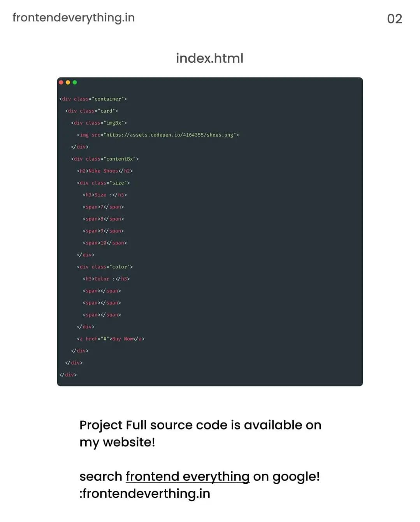Click the Buy Now anchor code line
Image resolution: width=420 pixels, height=522 pixels.
pos(111,339)
